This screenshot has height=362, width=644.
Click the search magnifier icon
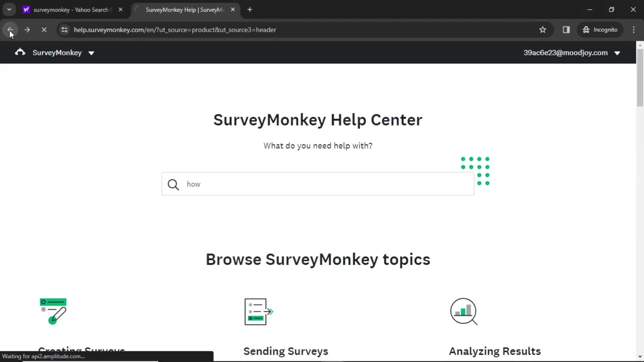[x=173, y=184]
